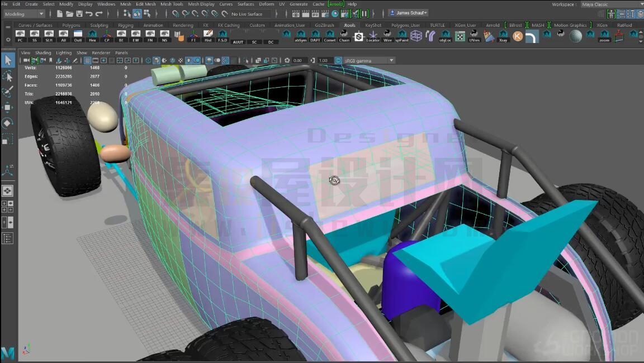Click the Redo arrow icon

pyautogui.click(x=99, y=13)
